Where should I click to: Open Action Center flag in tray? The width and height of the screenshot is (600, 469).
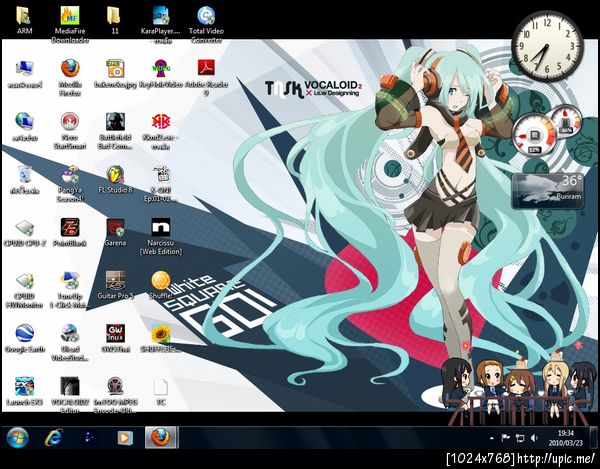[505, 438]
